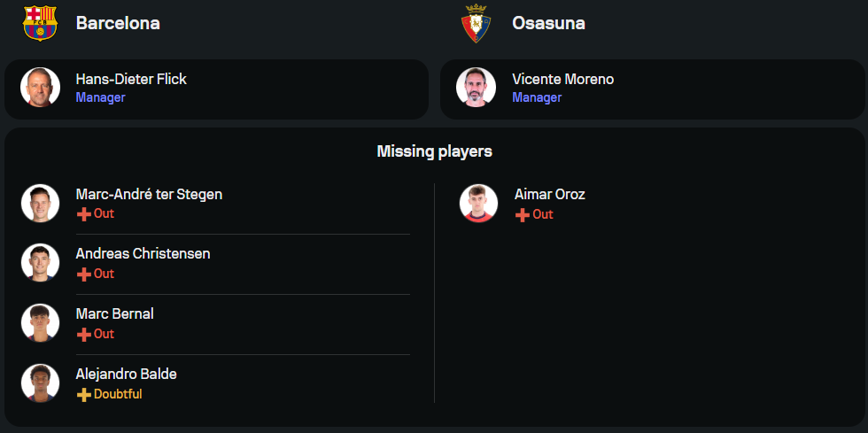Click the red injury cross for ter Stegen
The height and width of the screenshot is (433, 868).
pos(84,214)
